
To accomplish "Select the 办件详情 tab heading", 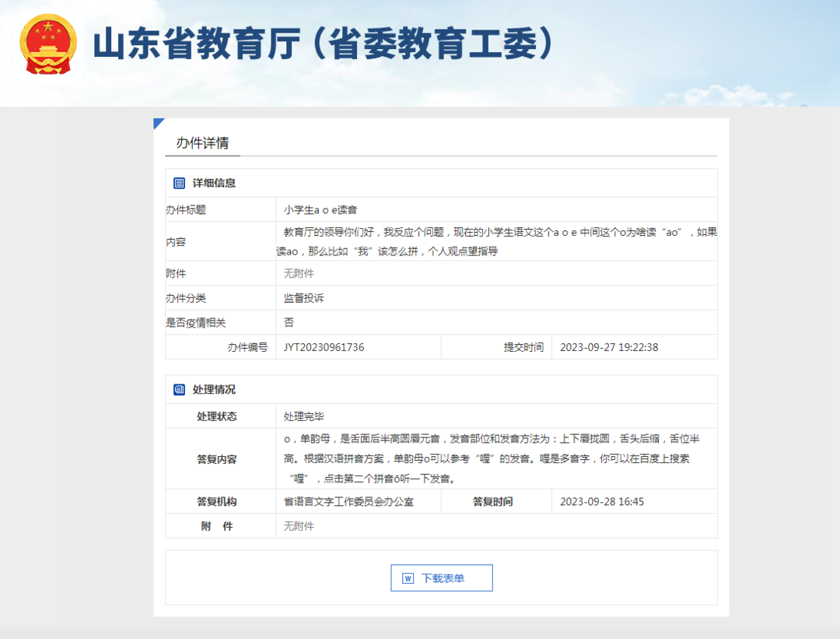I will tap(202, 143).
